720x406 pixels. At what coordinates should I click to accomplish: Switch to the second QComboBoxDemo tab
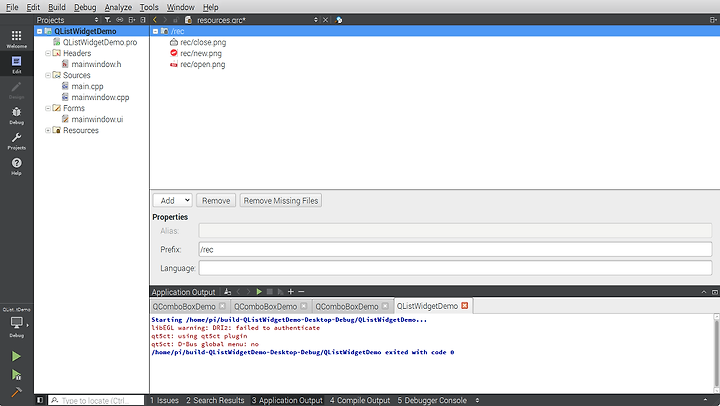pos(265,306)
